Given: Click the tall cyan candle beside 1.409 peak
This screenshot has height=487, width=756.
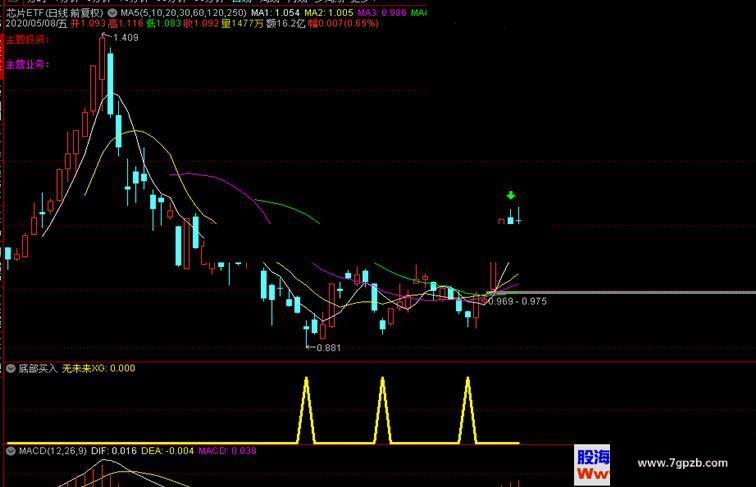Looking at the screenshot, I should pyautogui.click(x=110, y=83).
